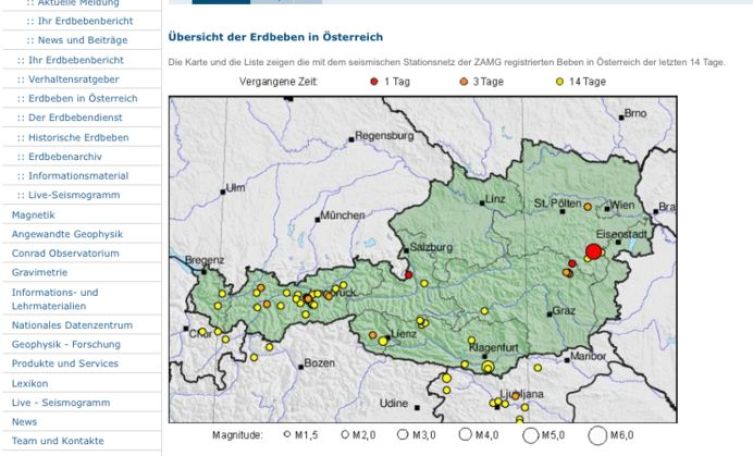Expand the Angewandte Geophysik section
Screen dimensions: 753x456
point(67,233)
